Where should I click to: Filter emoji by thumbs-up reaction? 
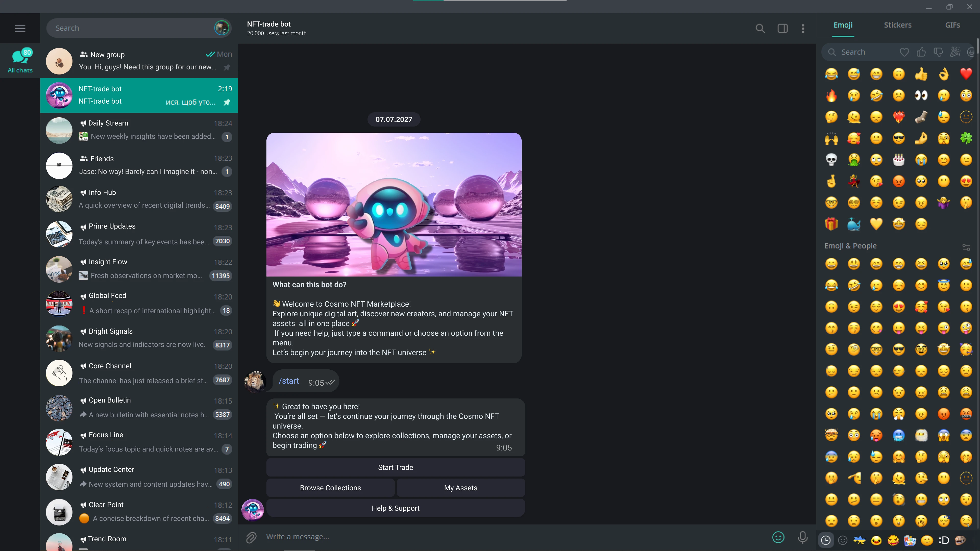click(921, 52)
